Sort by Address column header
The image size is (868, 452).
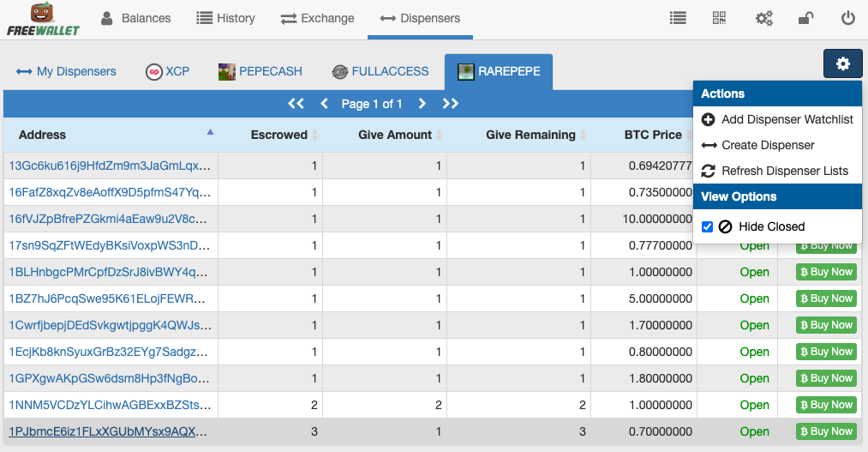pos(111,135)
